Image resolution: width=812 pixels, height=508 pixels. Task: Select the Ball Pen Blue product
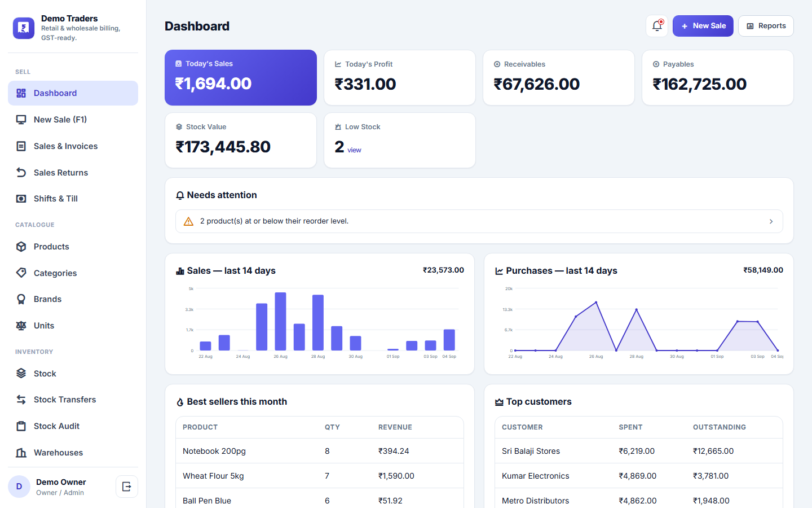click(207, 501)
